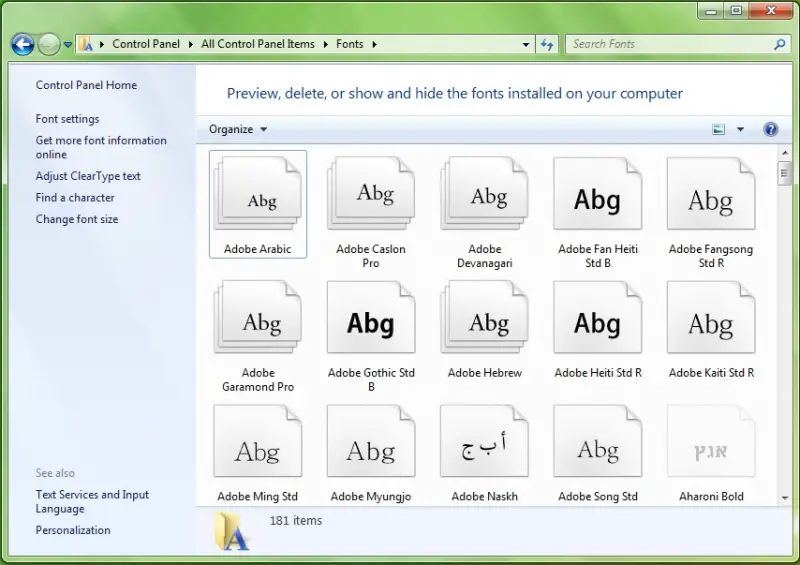Select Control Panel in the breadcrumb
The image size is (800, 565).
[x=146, y=44]
